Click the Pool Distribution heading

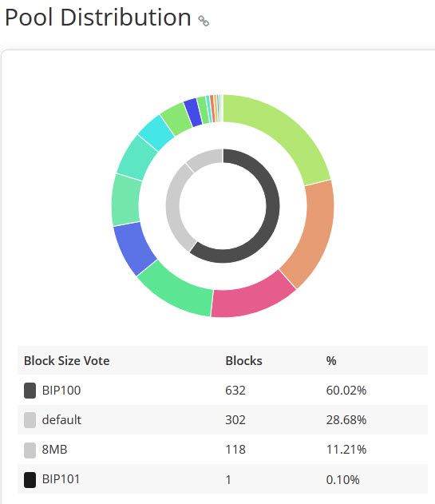(98, 17)
